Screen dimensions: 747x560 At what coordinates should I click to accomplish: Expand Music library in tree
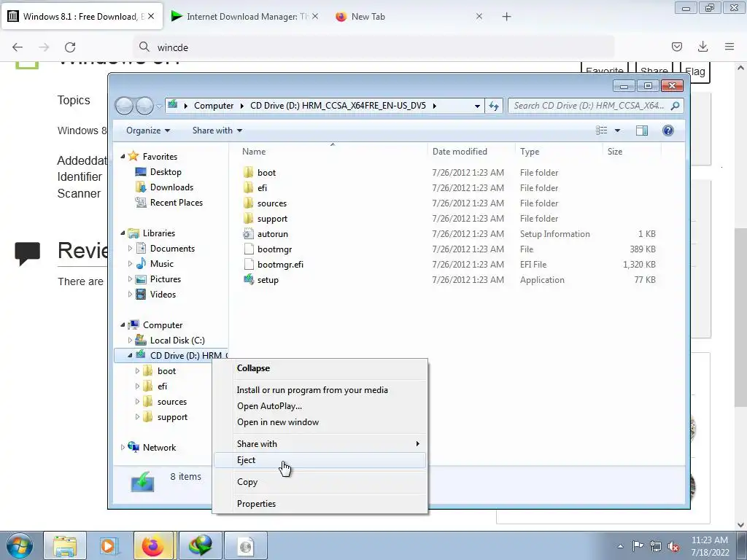[130, 264]
